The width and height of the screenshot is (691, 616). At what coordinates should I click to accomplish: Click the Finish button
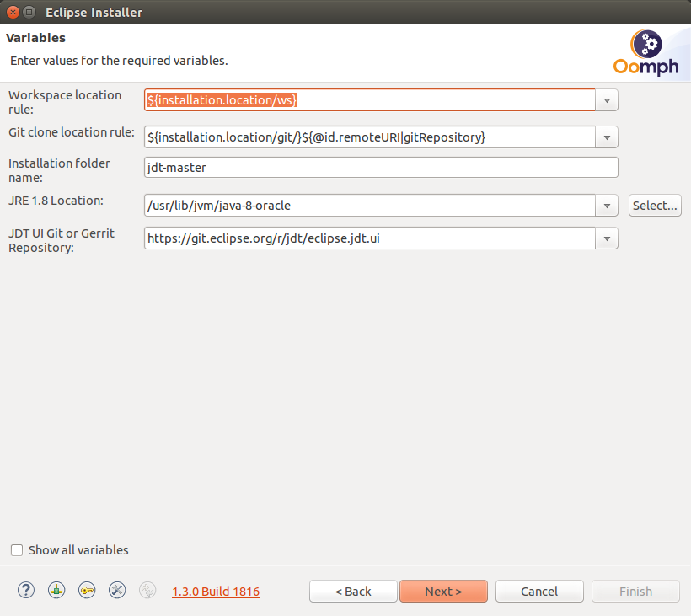635,592
